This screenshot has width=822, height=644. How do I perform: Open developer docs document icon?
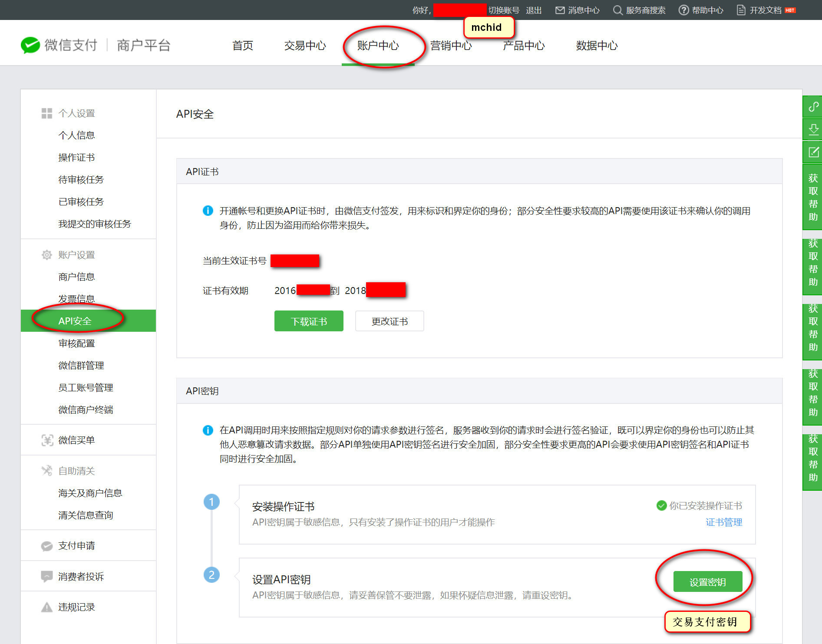741,10
